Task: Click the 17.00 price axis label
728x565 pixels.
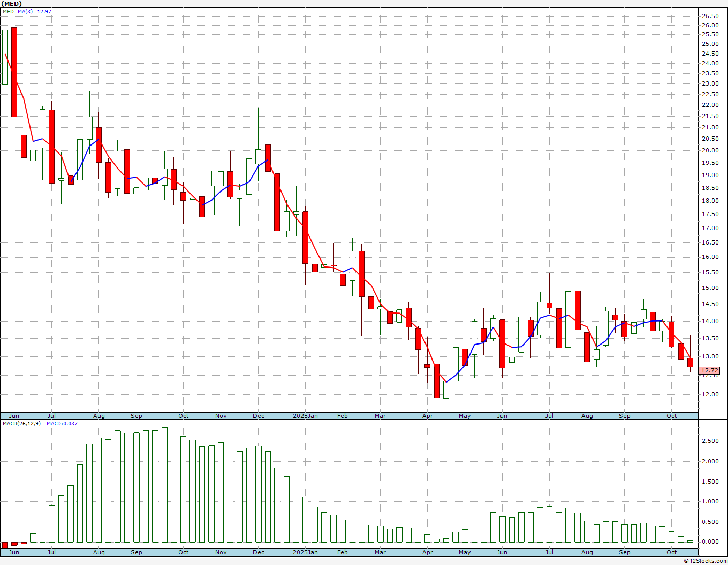Action: pos(710,228)
